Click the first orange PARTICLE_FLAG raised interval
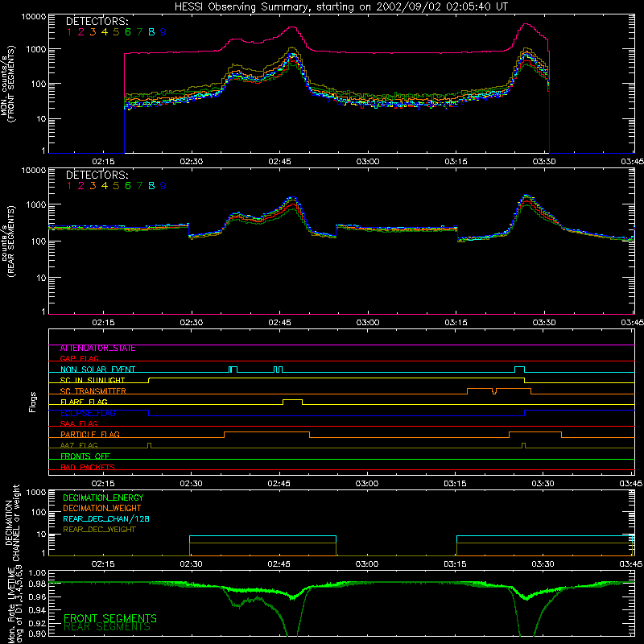Viewport: 644px width, 644px height. (266, 435)
